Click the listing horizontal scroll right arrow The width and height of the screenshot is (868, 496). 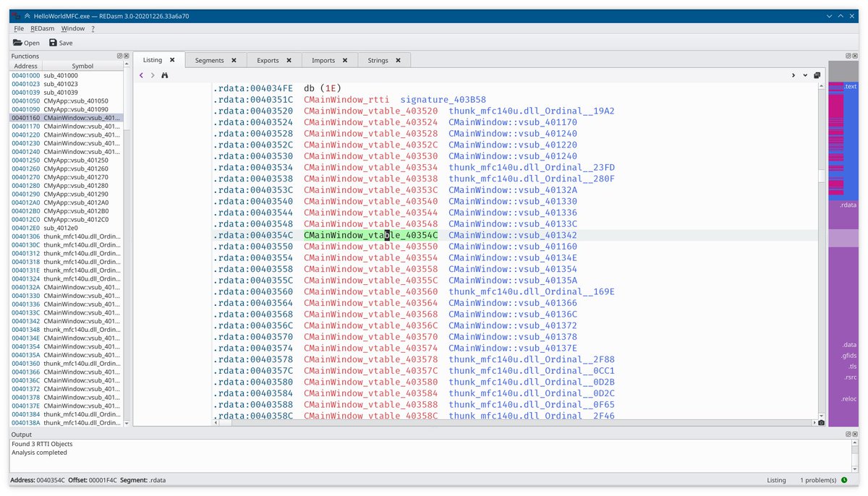[813, 423]
